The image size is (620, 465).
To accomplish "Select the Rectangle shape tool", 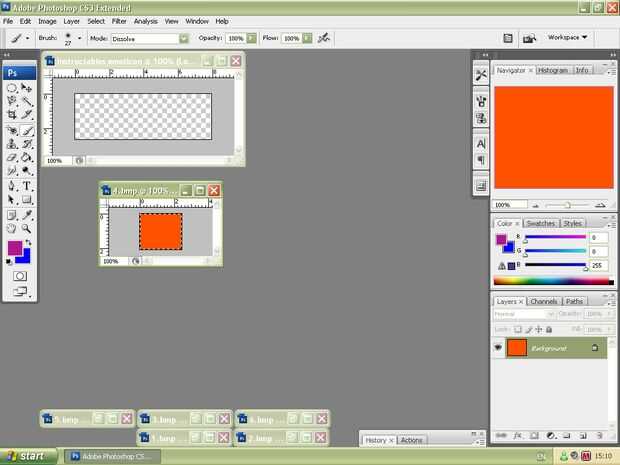I will [26, 199].
